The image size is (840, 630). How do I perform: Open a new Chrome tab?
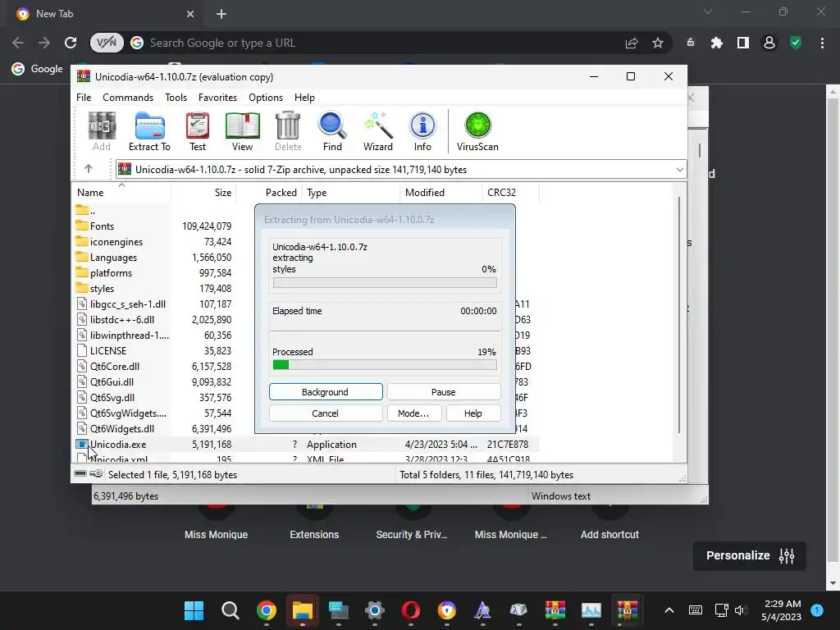point(221,14)
